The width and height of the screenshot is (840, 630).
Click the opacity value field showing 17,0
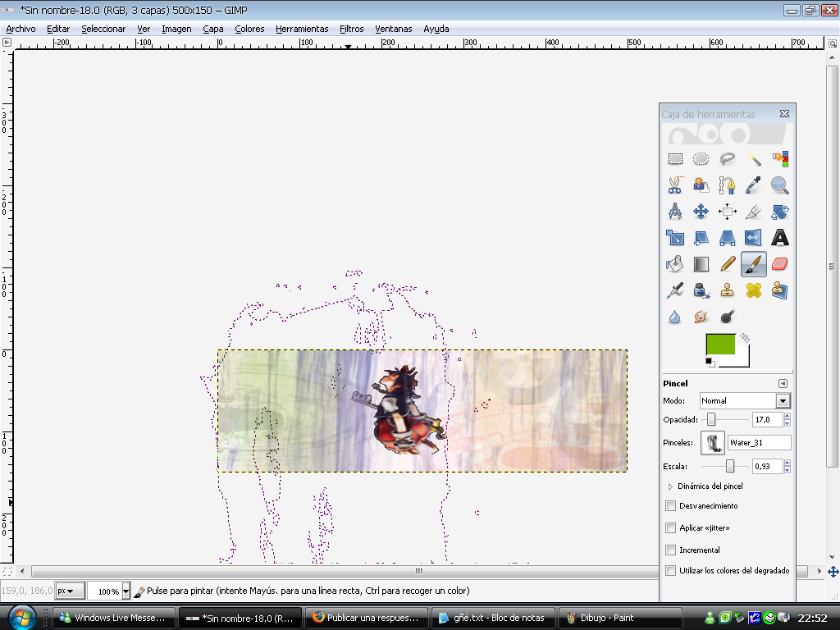(767, 419)
